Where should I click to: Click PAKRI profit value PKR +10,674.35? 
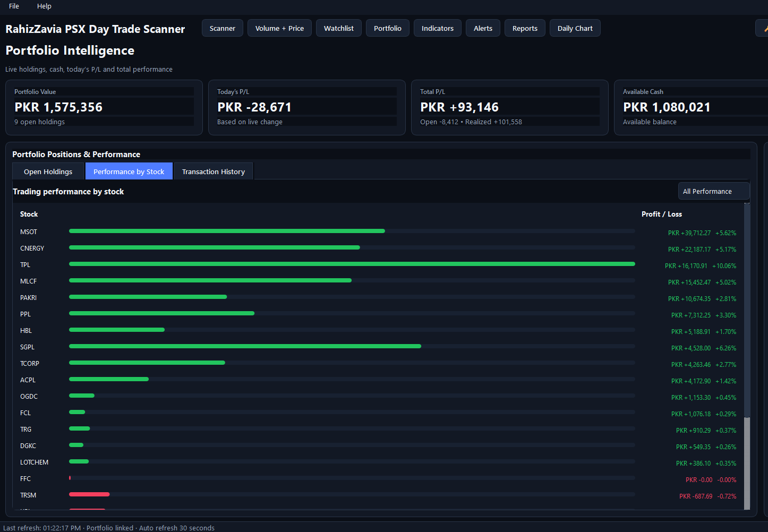coord(689,299)
